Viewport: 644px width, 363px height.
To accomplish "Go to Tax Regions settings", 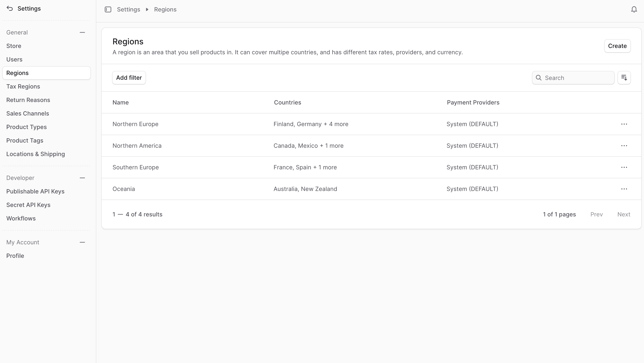I will (x=23, y=86).
